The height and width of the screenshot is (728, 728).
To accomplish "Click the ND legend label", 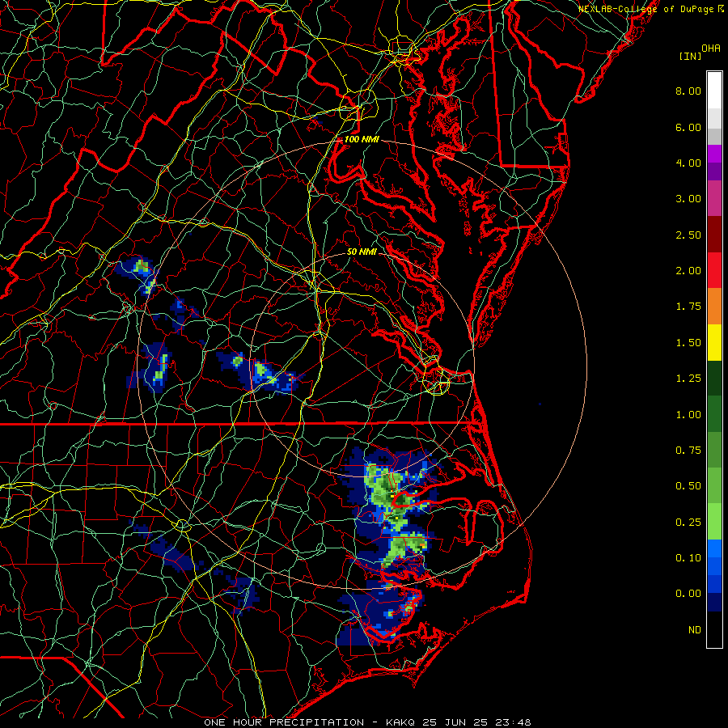I will pyautogui.click(x=695, y=630).
